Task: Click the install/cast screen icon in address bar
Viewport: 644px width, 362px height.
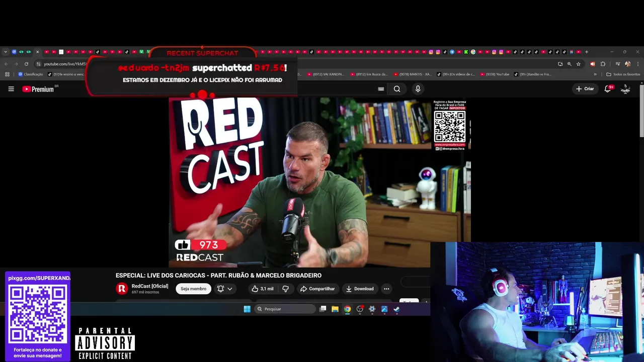Action: (x=560, y=64)
